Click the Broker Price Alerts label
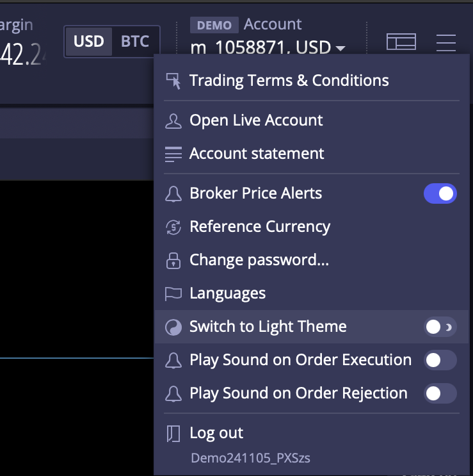473x476 pixels. click(255, 193)
